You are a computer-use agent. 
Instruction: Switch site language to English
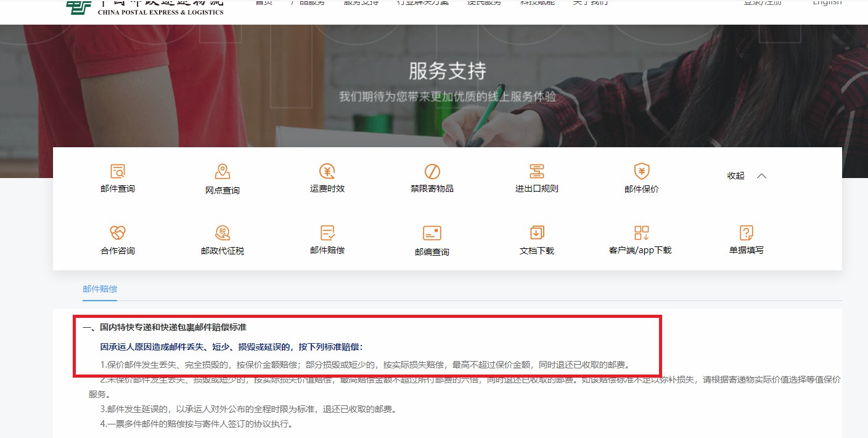coord(827,3)
